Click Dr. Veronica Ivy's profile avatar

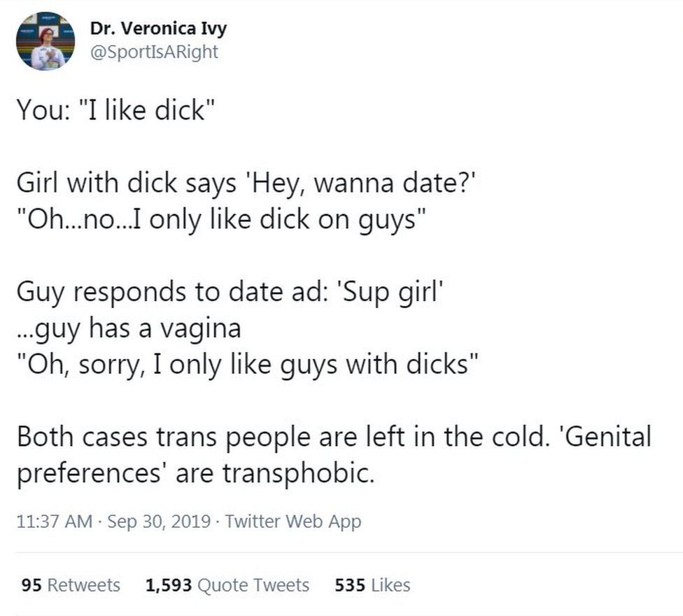pos(45,41)
